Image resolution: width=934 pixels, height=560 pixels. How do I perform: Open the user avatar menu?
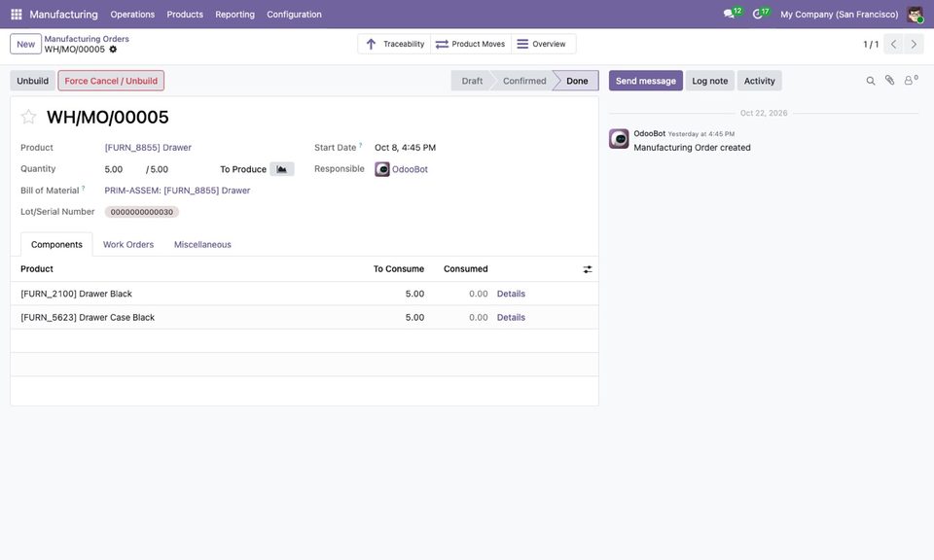[915, 15]
